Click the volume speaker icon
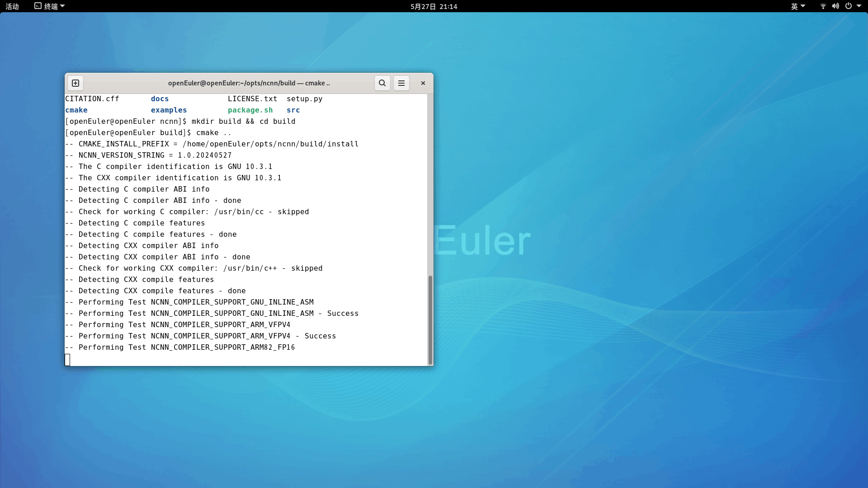The width and height of the screenshot is (868, 488). pyautogui.click(x=835, y=6)
